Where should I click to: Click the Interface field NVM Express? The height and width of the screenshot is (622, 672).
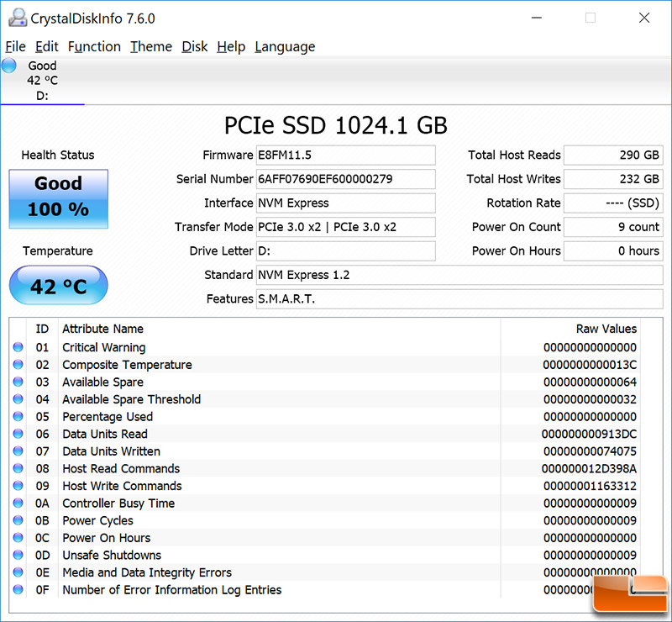346,203
